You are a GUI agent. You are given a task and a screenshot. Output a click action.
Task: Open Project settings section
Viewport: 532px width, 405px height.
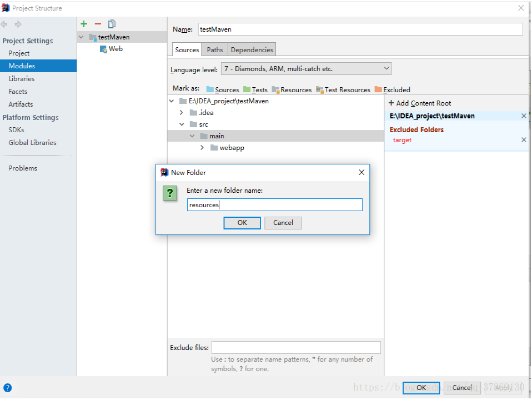coord(19,53)
